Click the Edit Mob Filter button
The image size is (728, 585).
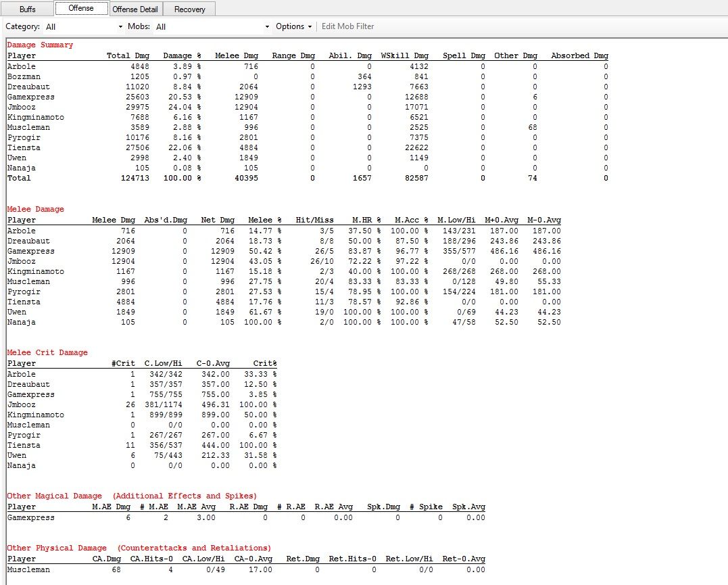point(347,26)
